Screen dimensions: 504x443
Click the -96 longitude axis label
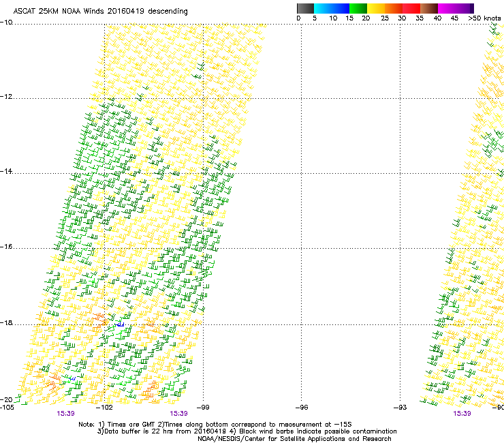point(302,408)
